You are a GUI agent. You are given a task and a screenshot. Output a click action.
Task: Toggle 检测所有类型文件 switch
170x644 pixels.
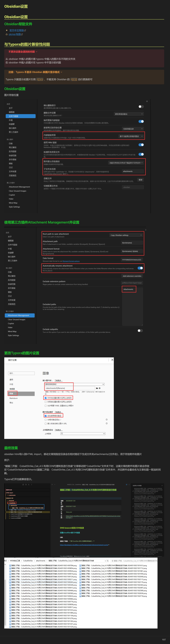pyautogui.click(x=141, y=154)
